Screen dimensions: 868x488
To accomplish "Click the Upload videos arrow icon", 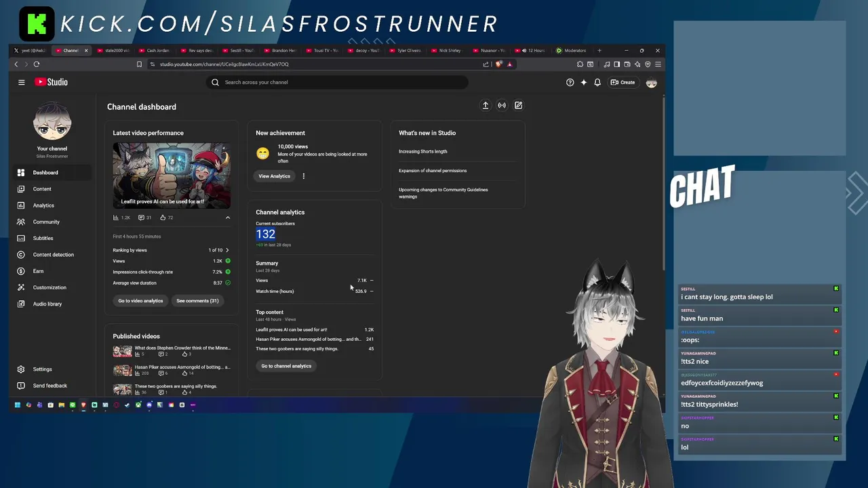I will coord(486,105).
